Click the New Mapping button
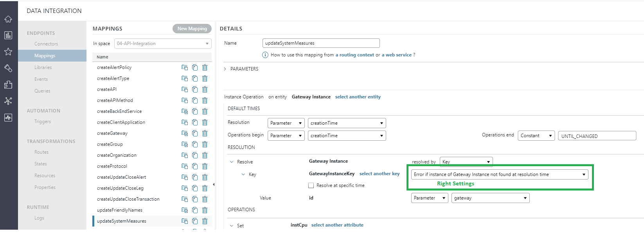Screen dimensions: 644x234 192,29
